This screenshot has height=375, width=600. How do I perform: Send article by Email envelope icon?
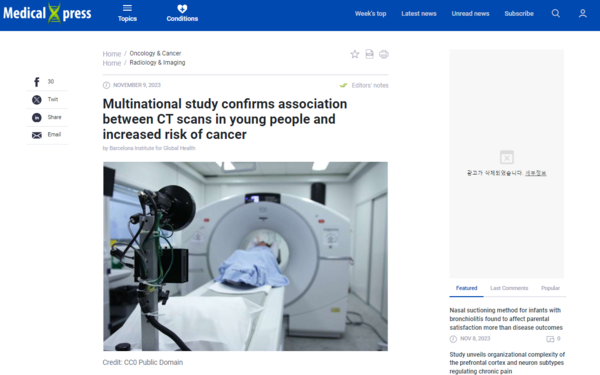click(37, 135)
